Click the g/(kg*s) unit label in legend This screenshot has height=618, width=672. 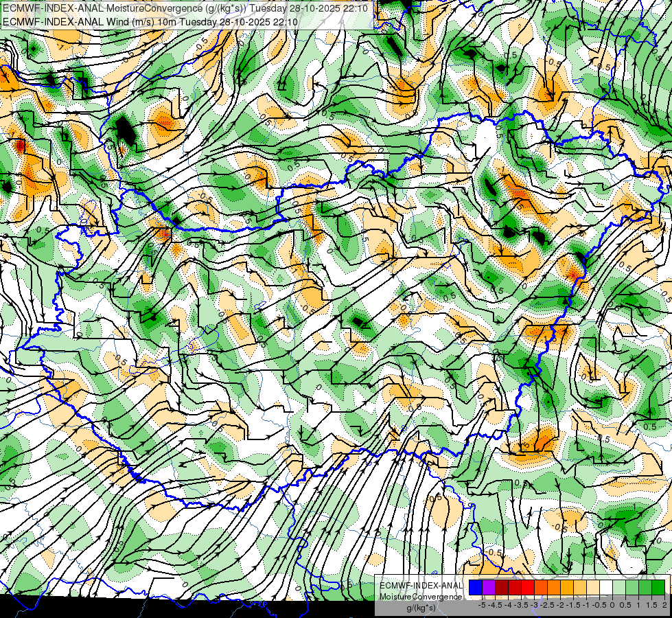(x=421, y=608)
